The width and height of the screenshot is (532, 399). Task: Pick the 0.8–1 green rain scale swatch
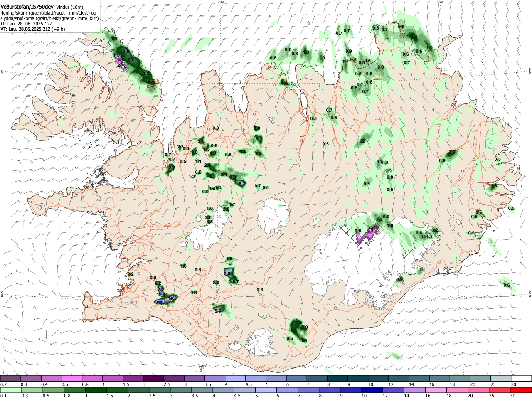(75, 390)
